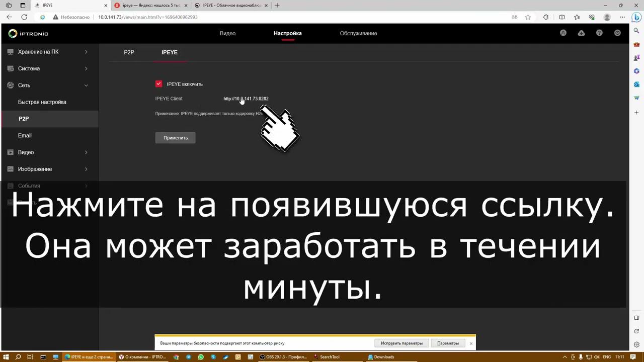Close the security warning notification bar

(471, 343)
